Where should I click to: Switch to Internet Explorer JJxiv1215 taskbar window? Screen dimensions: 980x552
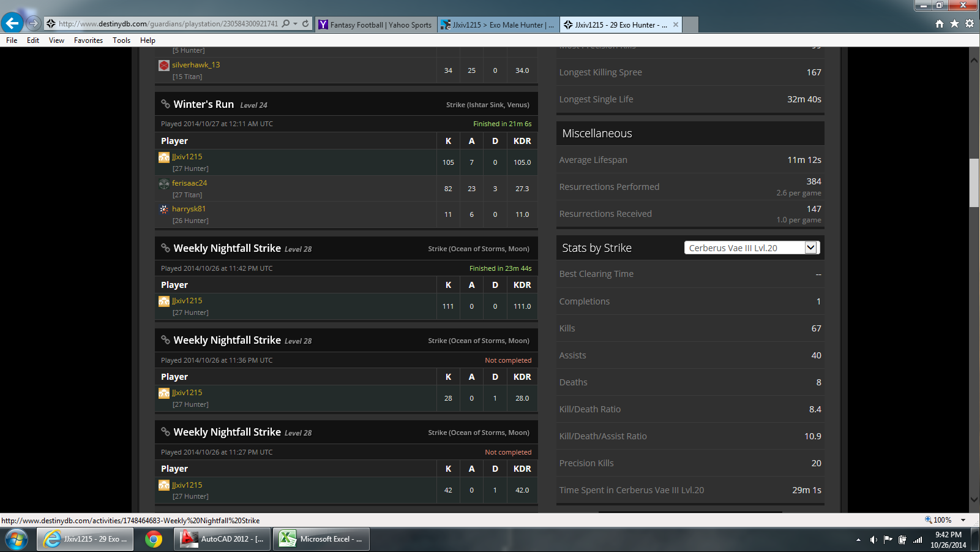85,539
